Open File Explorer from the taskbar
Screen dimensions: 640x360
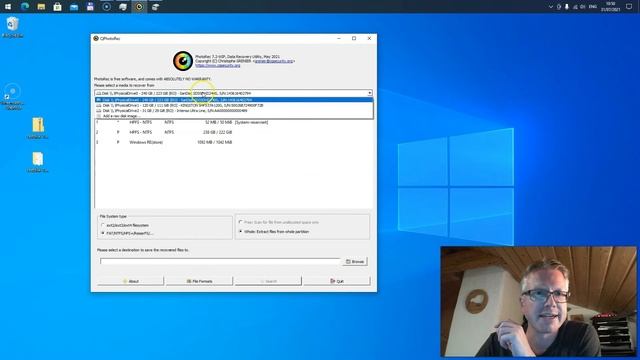[x=41, y=7]
